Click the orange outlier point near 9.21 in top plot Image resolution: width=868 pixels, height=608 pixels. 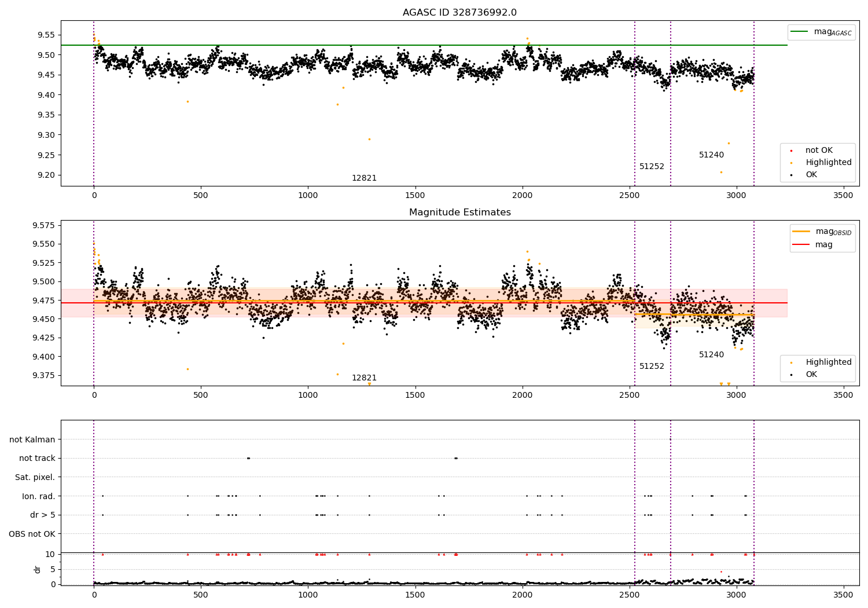point(721,172)
